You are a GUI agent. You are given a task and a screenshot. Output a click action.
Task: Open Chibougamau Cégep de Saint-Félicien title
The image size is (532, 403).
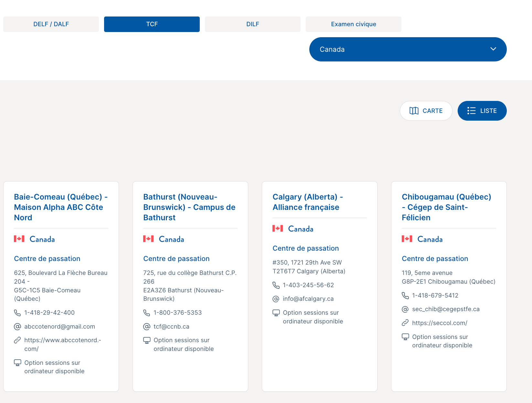(447, 207)
